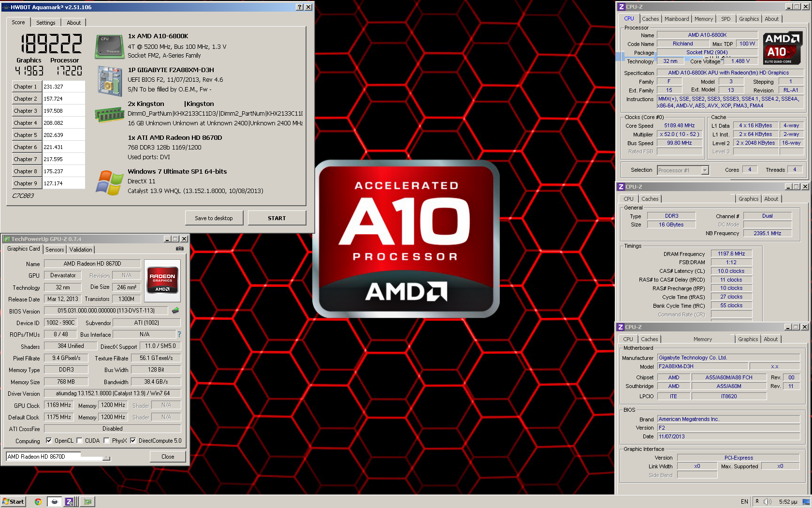The image size is (812, 508).
Task: Click the motherboard model F2A88XM-D3H in CPU-Z
Action: coord(703,366)
